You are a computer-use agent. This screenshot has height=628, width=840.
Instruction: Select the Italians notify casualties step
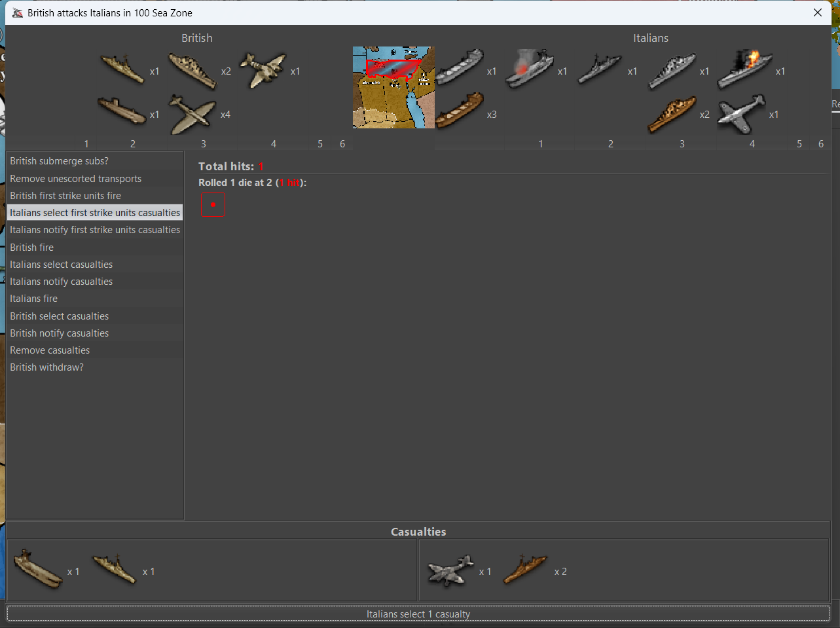click(x=95, y=282)
